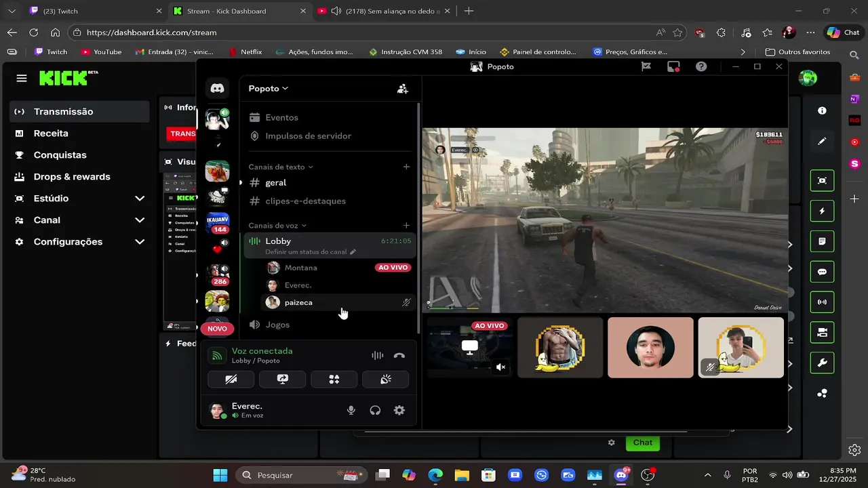Open the Kick hamburger menu

pyautogui.click(x=22, y=79)
